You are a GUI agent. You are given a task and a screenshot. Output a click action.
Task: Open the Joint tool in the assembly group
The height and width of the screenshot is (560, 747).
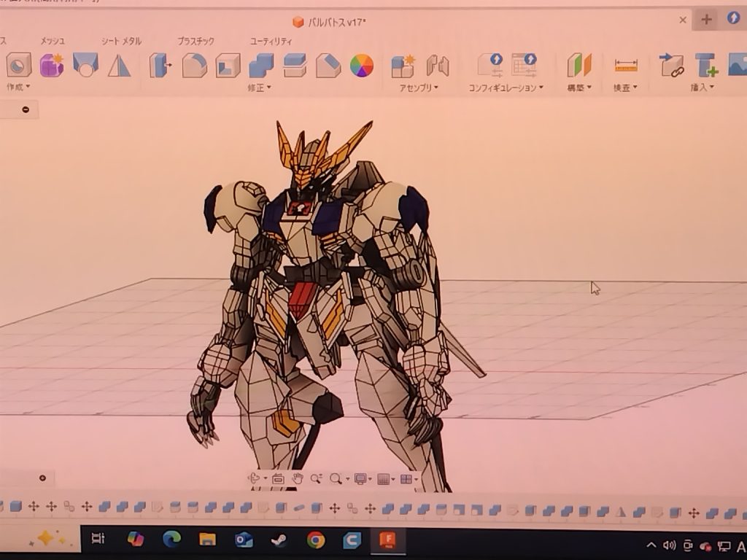click(438, 66)
